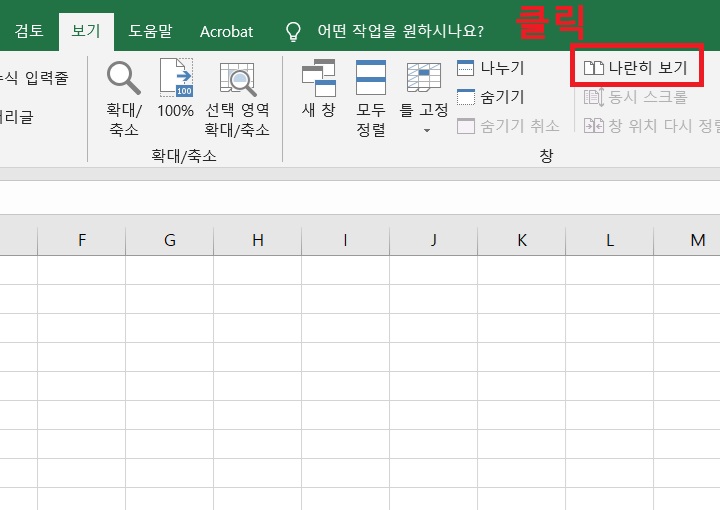Screen dimensions: 720x510
Task: Open a new window with 새 창
Action: [x=319, y=78]
